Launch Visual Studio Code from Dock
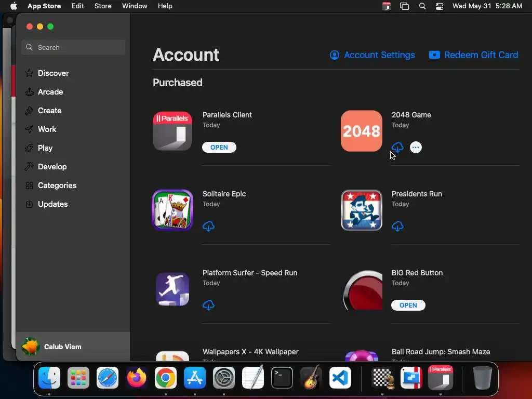The height and width of the screenshot is (399, 532). [340, 378]
